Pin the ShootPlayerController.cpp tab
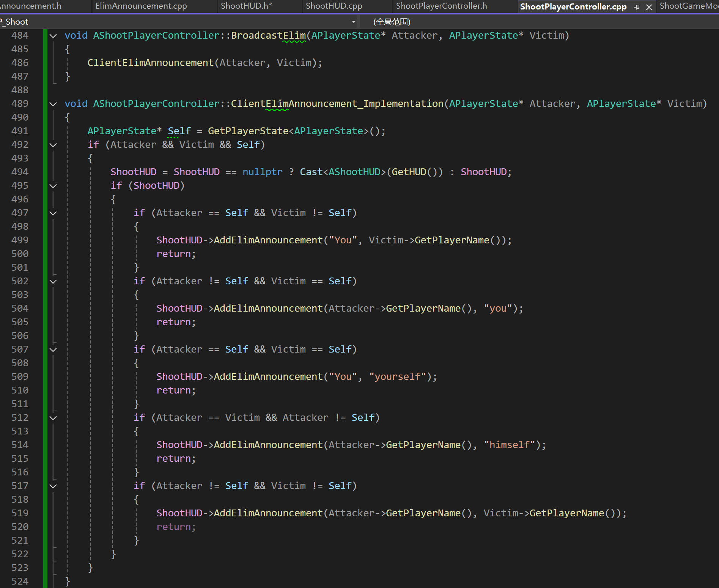 [x=637, y=7]
